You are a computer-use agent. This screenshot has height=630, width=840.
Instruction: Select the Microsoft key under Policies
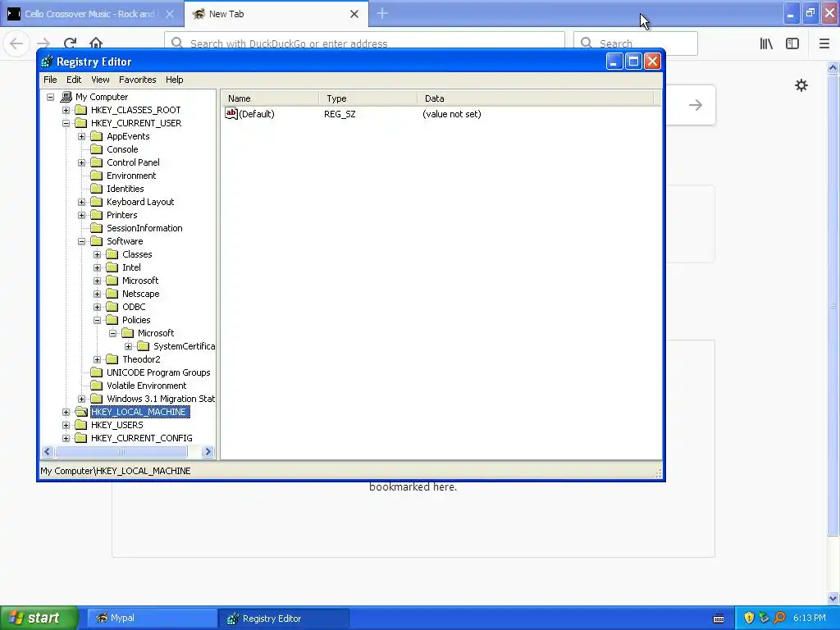pyautogui.click(x=156, y=333)
